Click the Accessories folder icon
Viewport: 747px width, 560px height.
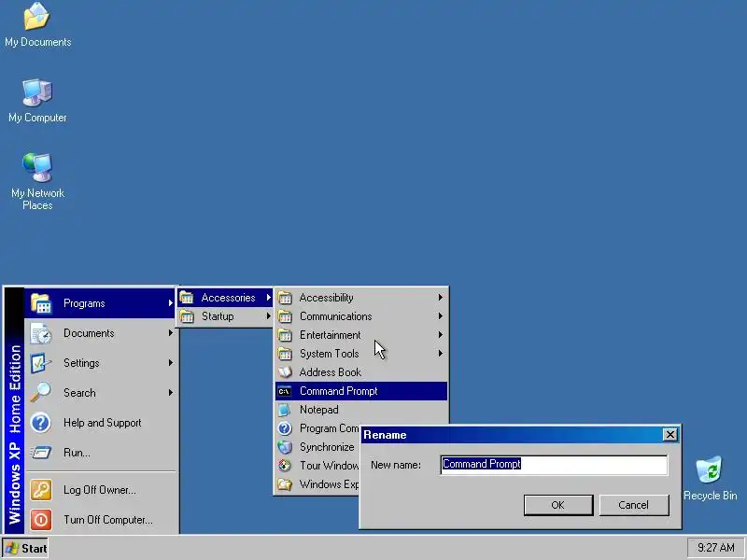[x=187, y=298]
